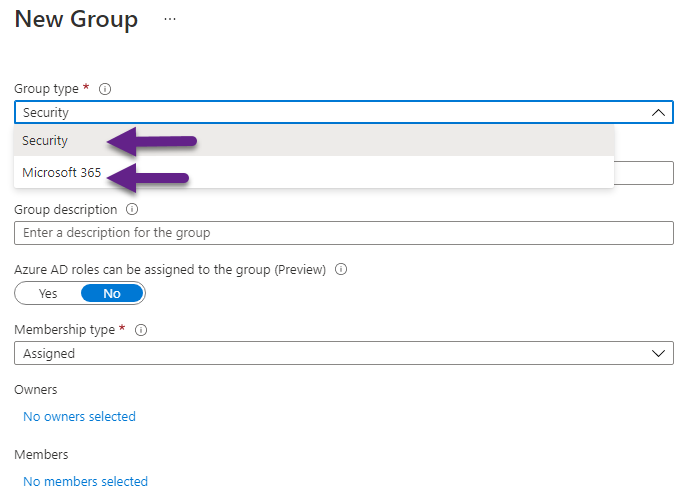The width and height of the screenshot is (694, 497).
Task: Set Azure AD roles toggle to No
Action: [111, 294]
